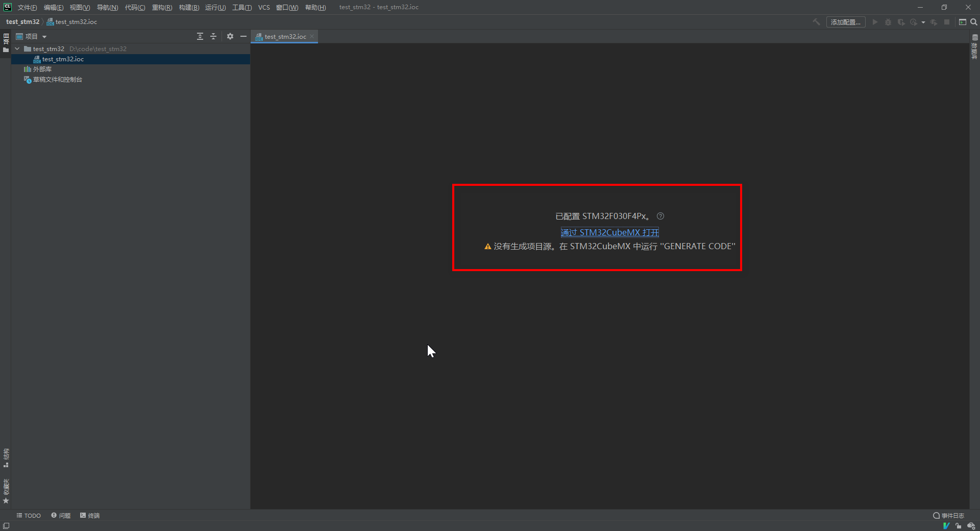Image resolution: width=980 pixels, height=531 pixels.
Task: Open the VCS menu
Action: (264, 7)
